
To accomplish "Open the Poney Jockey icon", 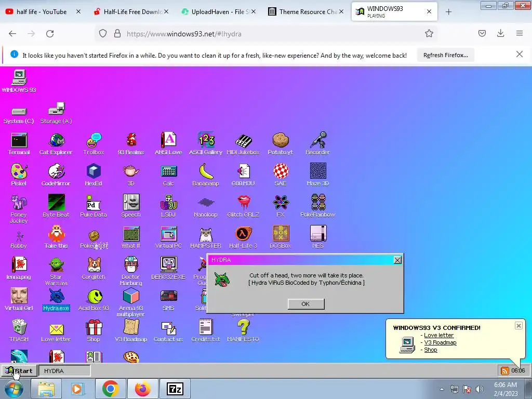I will (19, 209).
